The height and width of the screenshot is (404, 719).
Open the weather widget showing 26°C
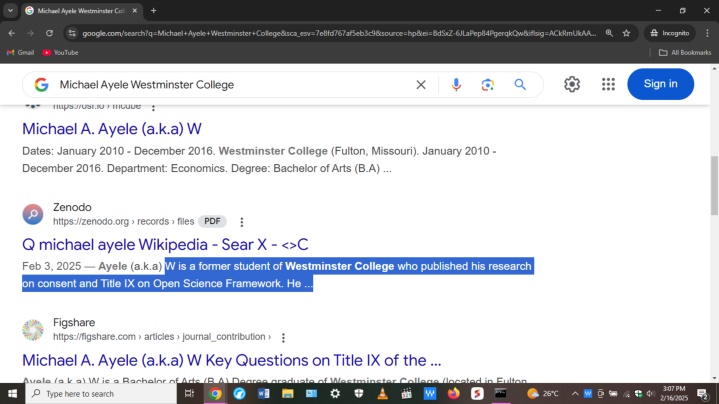click(x=543, y=393)
